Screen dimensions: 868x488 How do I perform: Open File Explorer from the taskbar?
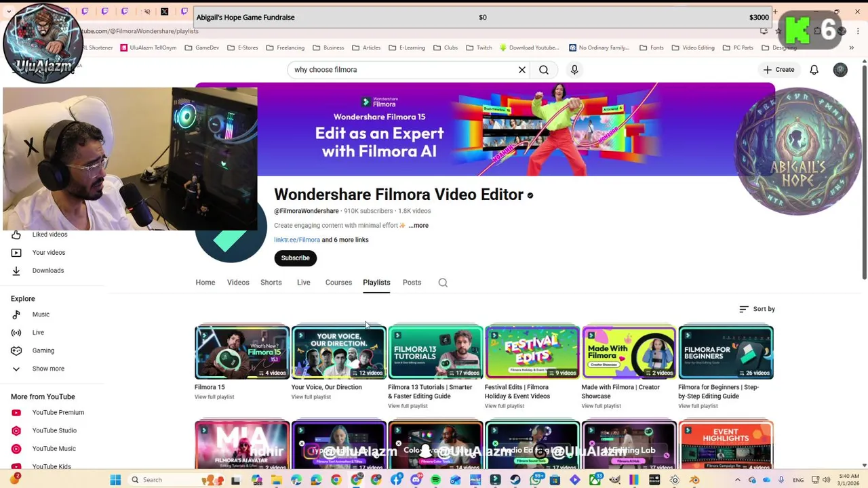coord(277,480)
